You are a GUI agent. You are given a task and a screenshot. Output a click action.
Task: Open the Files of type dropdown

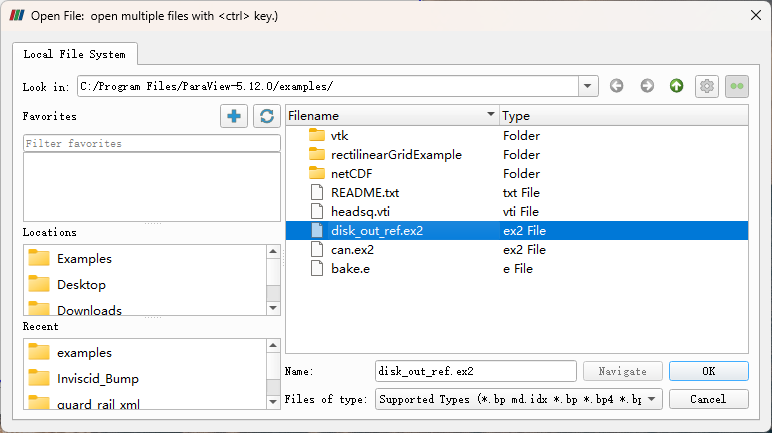653,399
